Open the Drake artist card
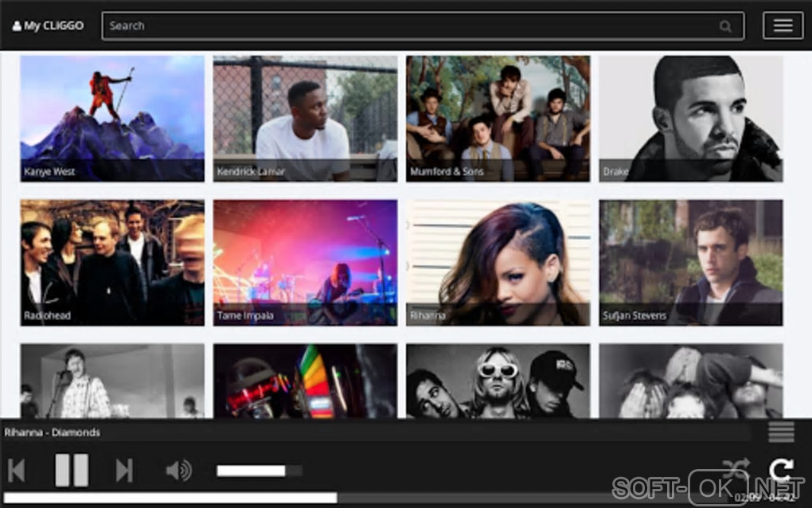812x508 pixels. click(x=691, y=119)
